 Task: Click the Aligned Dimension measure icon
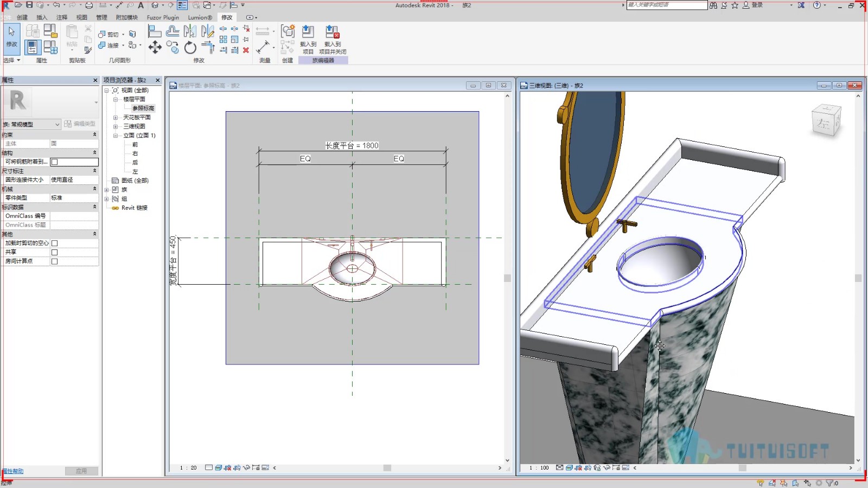coord(263,48)
